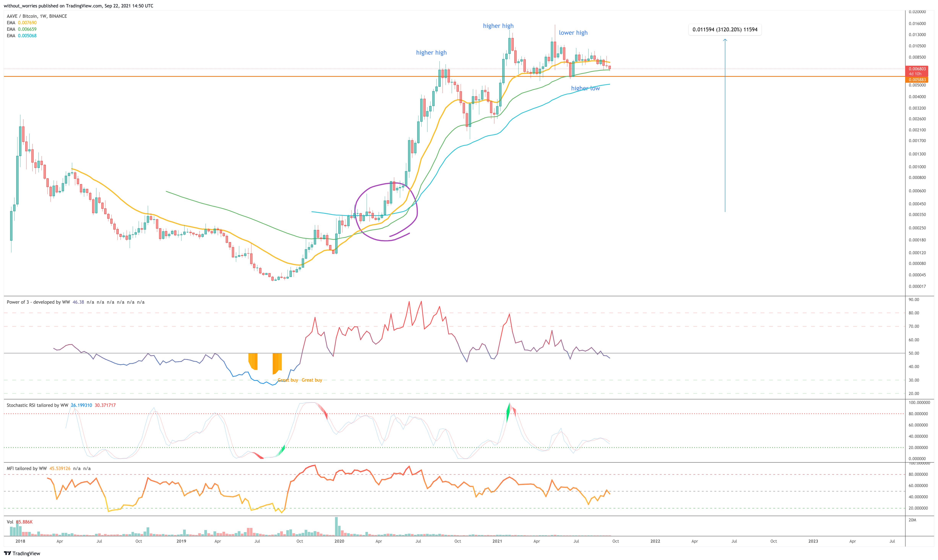This screenshot has height=560, width=938.
Task: Click the 2022 label on the time axis
Action: 655,541
